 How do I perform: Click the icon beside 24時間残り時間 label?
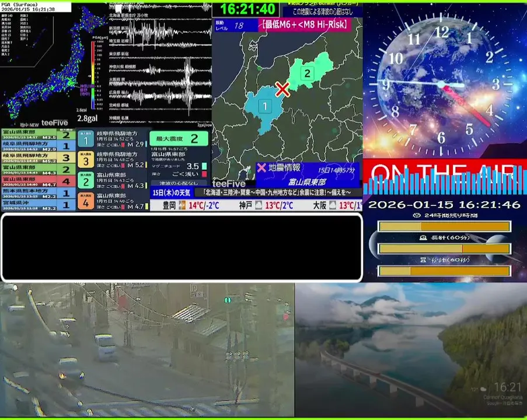[x=417, y=215]
